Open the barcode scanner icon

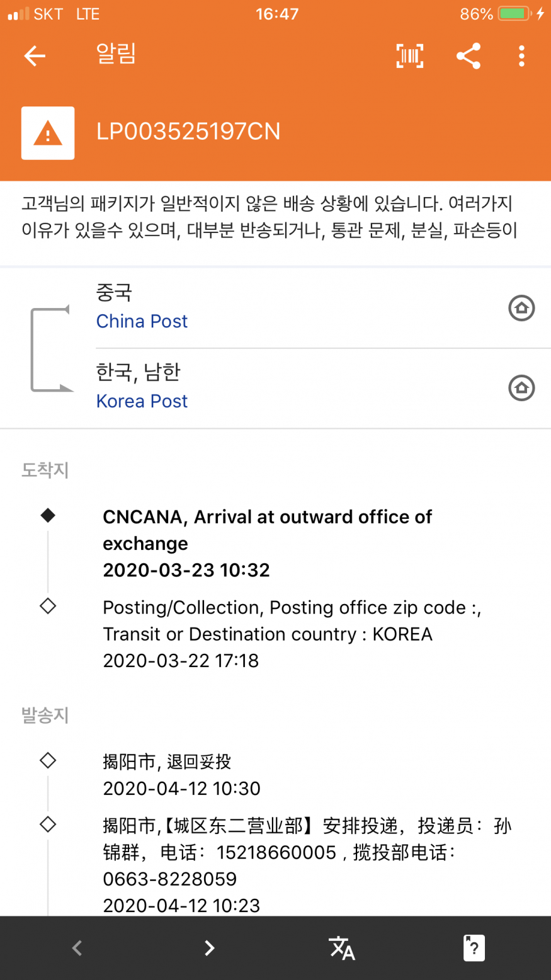(x=409, y=56)
